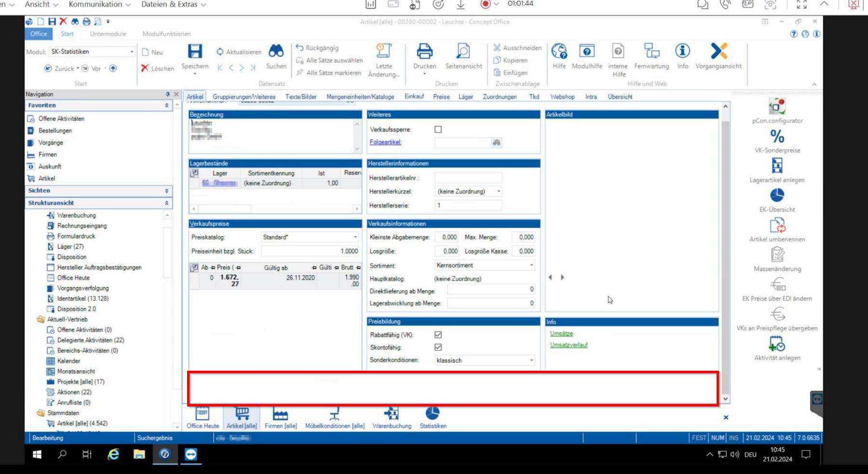The width and height of the screenshot is (868, 474).
Task: Click the Herstellerartikelnr. input field
Action: pos(468,178)
